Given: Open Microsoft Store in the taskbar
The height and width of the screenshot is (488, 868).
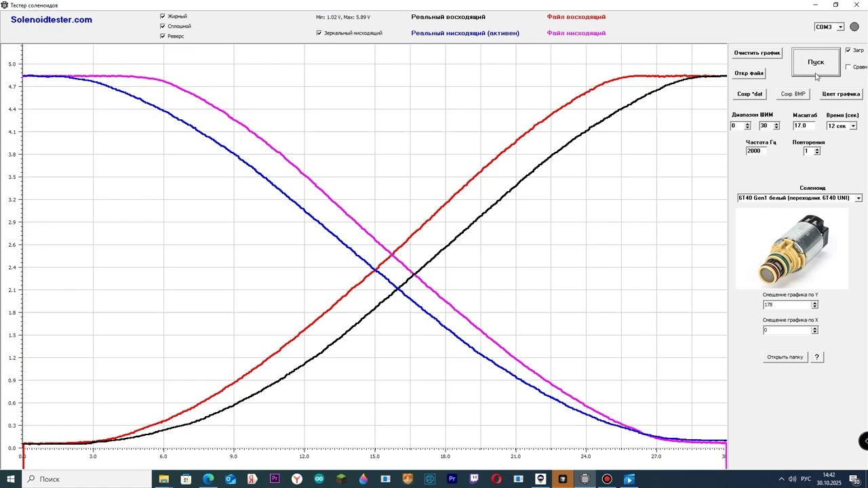Looking at the screenshot, I should (x=186, y=479).
